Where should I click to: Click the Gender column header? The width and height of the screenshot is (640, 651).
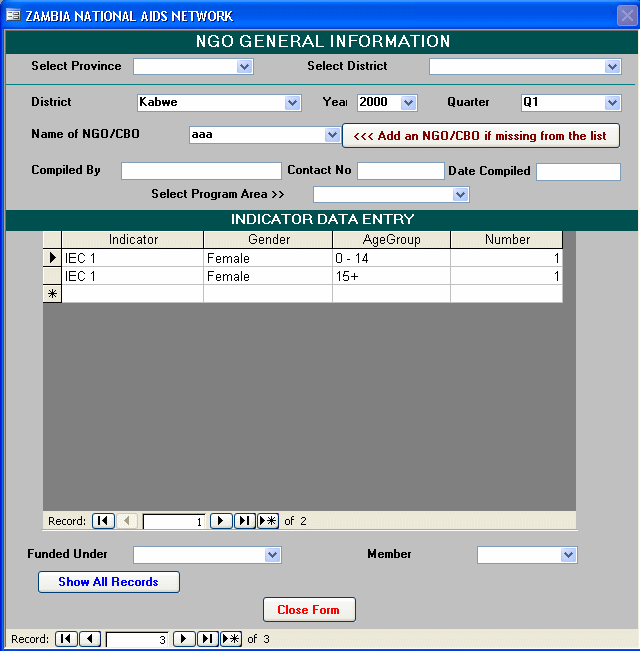268,240
